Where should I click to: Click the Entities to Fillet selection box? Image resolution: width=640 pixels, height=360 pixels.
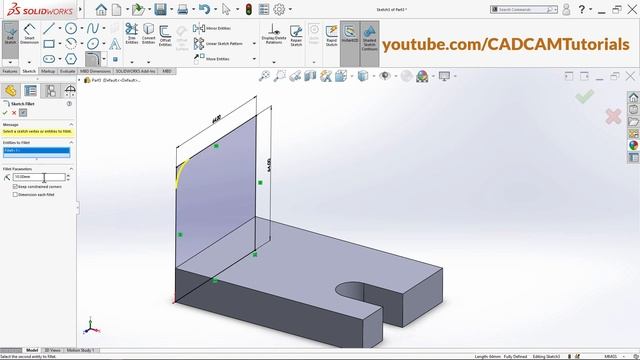pyautogui.click(x=36, y=153)
